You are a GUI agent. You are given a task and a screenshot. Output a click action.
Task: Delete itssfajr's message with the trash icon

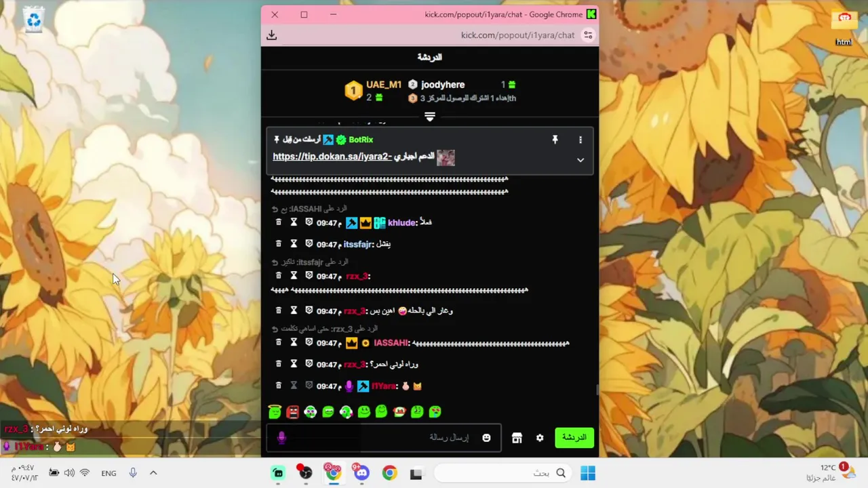coord(278,243)
